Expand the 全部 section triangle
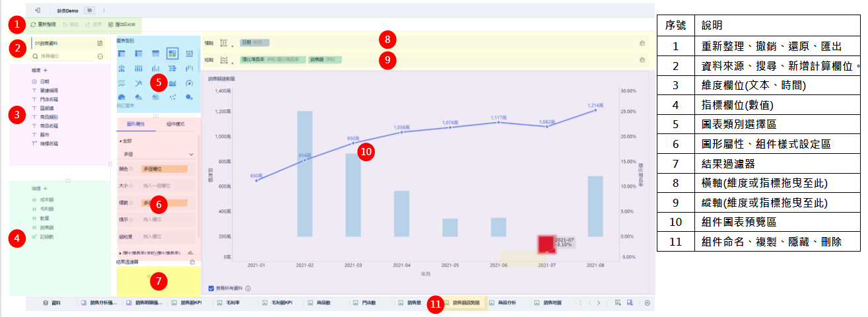 pyautogui.click(x=120, y=141)
